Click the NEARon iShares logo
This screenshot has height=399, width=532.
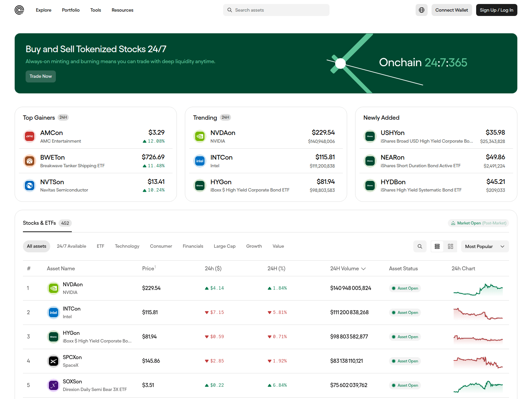coord(370,161)
